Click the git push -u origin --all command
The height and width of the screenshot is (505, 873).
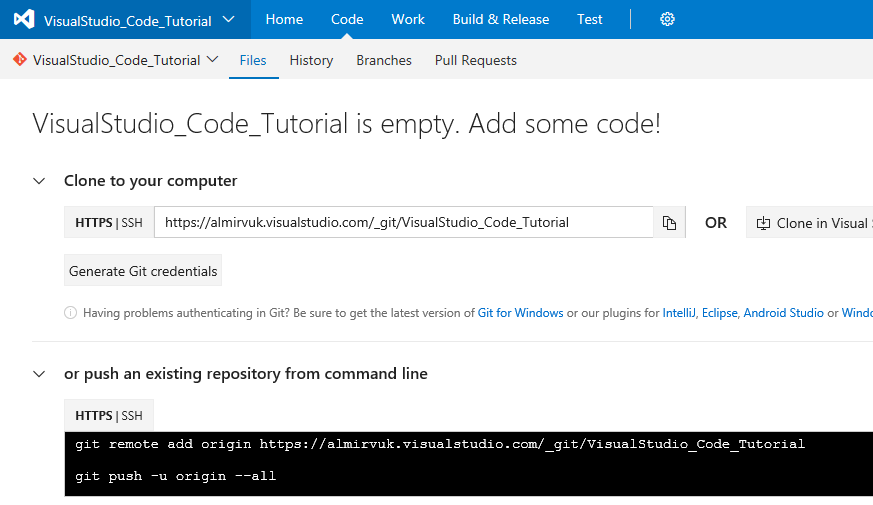[175, 476]
